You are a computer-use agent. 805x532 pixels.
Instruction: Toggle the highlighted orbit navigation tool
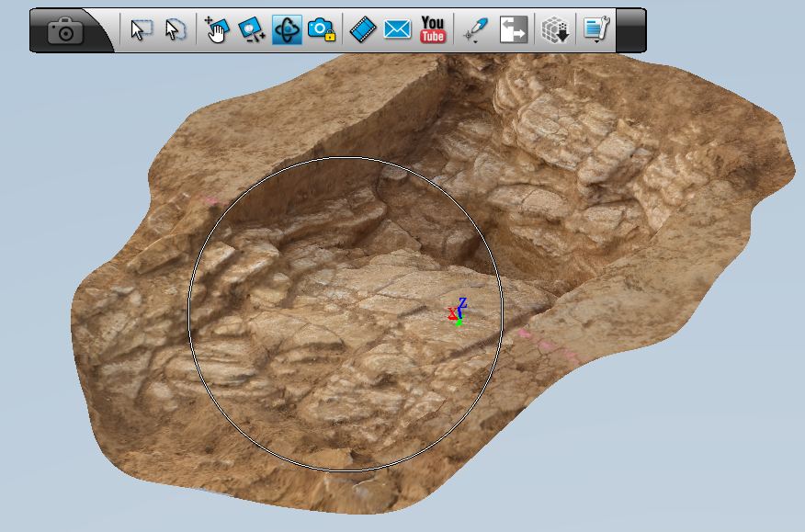click(287, 30)
